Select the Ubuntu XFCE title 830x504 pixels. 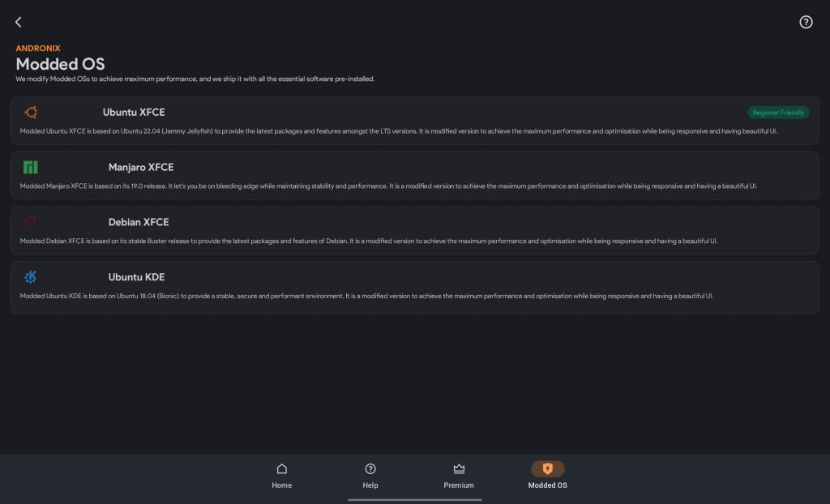pyautogui.click(x=134, y=113)
